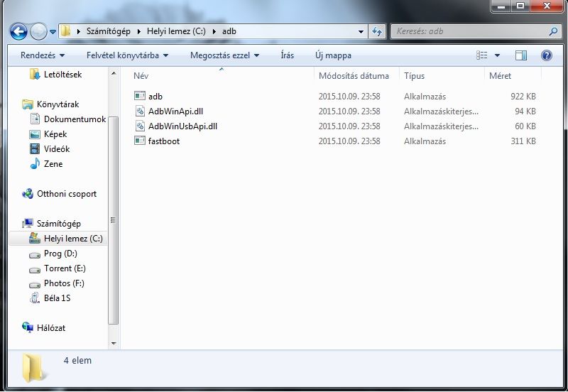Open Otthoni csoport in navigation pane

pos(67,194)
